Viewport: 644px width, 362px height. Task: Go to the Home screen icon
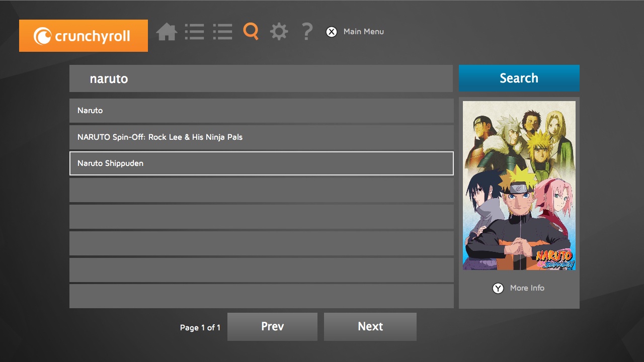(x=167, y=32)
